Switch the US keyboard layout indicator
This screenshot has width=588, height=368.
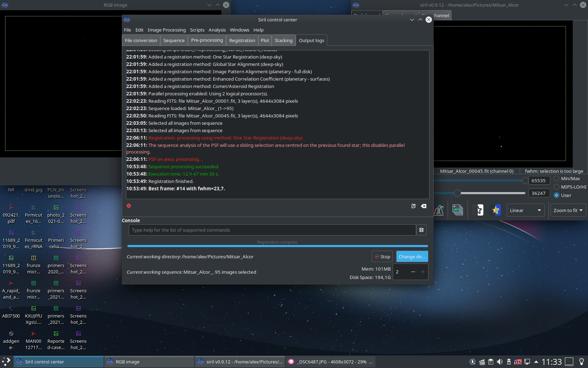click(518, 362)
